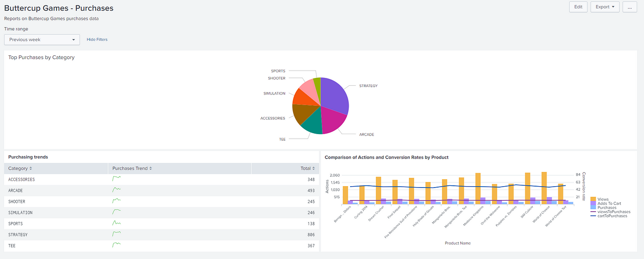
Task: Click the total value 806
Action: click(311, 235)
